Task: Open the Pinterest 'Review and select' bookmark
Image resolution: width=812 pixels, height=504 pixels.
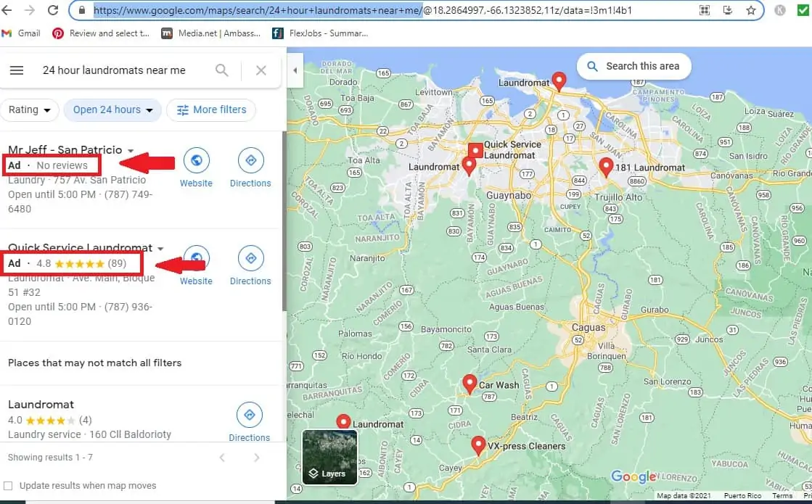Action: (x=101, y=33)
